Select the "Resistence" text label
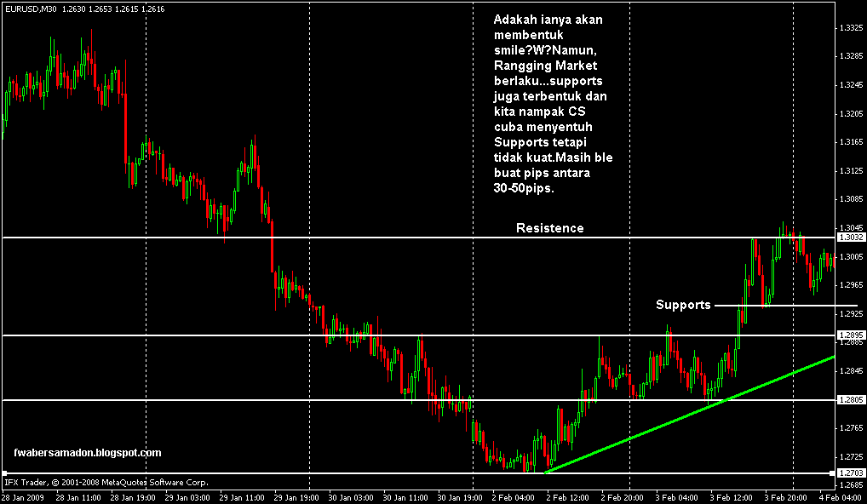Image resolution: width=867 pixels, height=504 pixels. click(549, 227)
